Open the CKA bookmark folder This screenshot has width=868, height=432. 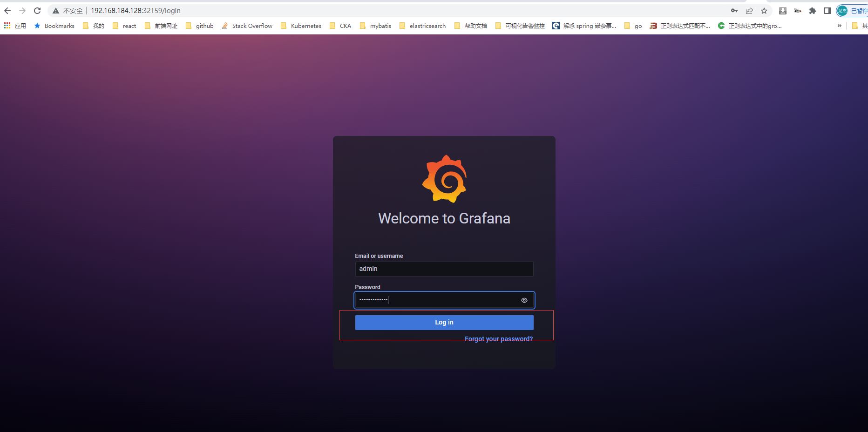click(340, 26)
